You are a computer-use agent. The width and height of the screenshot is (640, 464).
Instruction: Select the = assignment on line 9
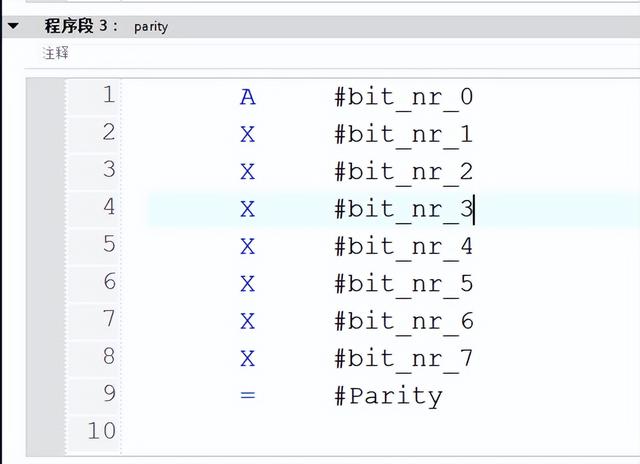pos(248,395)
